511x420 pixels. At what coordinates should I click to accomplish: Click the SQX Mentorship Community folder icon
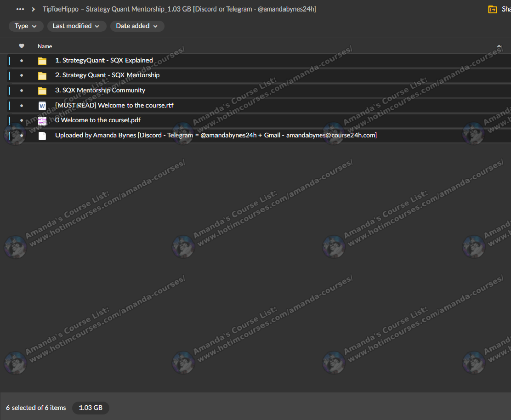pyautogui.click(x=42, y=91)
